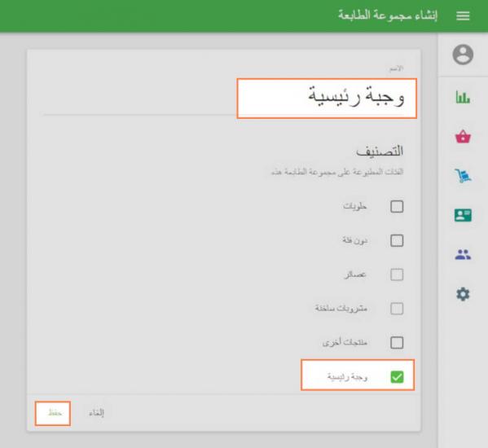Click the إنشاء مجموعة الطابعة page title
This screenshot has height=448, width=488.
coord(388,15)
